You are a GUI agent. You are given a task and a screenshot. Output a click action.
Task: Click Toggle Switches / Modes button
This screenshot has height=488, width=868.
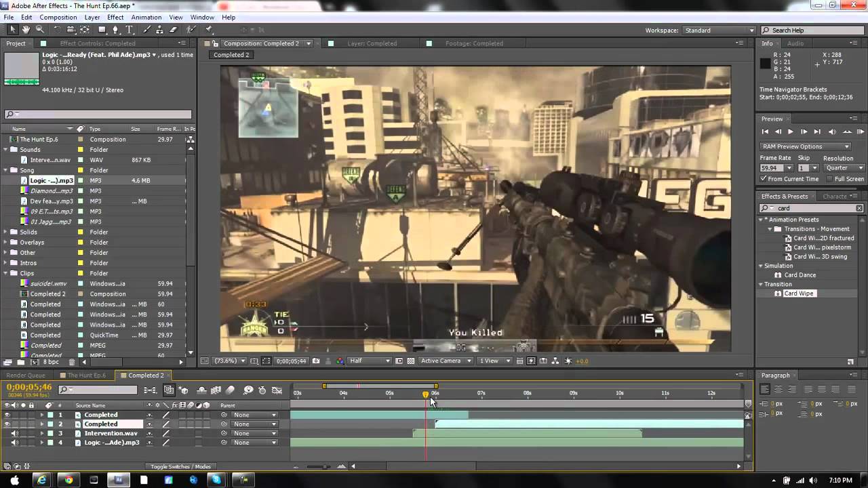(180, 466)
